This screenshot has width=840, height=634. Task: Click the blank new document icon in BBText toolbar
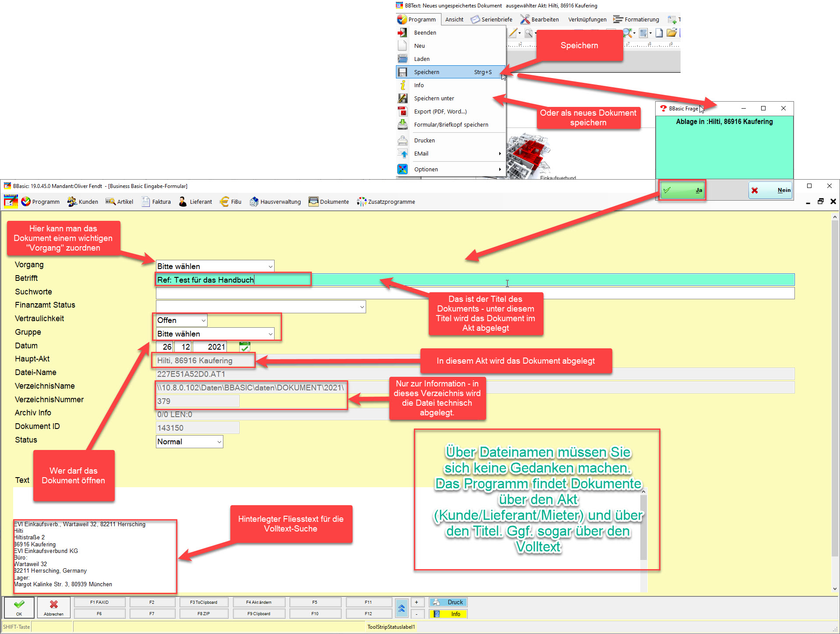click(x=659, y=33)
